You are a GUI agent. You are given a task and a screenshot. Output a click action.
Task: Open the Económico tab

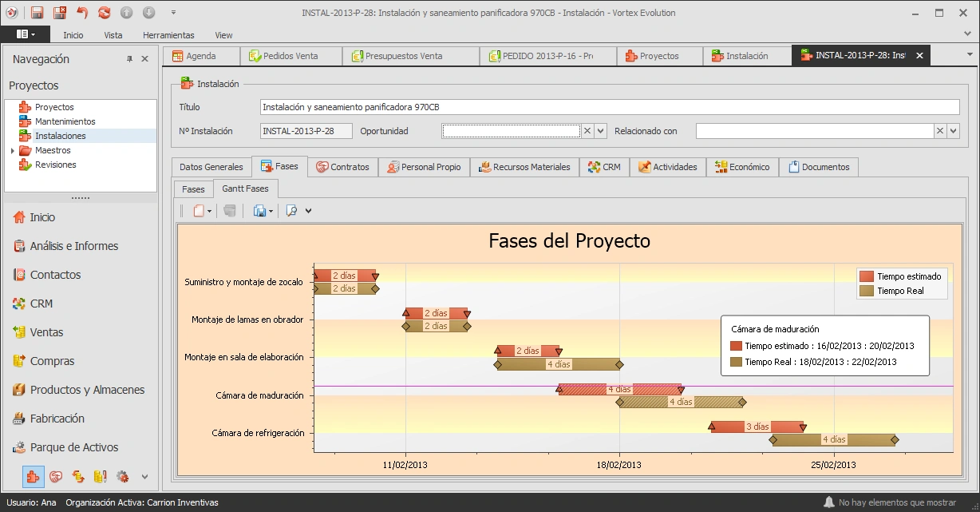click(742, 167)
